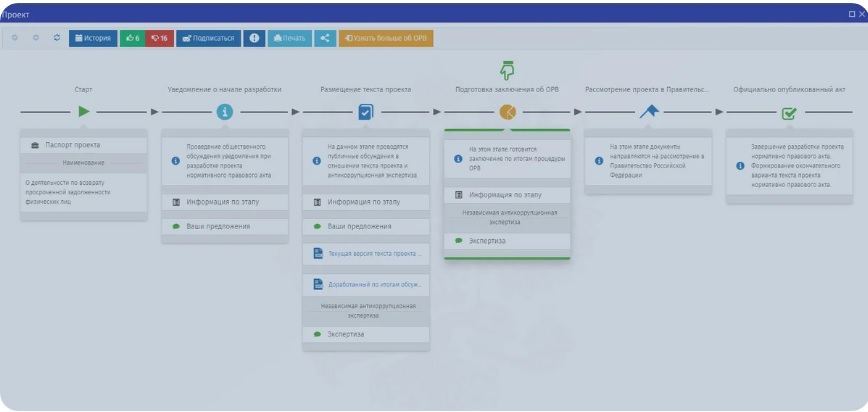Click the orange pie chart ОРВ stage icon
The image size is (868, 412).
point(507,111)
